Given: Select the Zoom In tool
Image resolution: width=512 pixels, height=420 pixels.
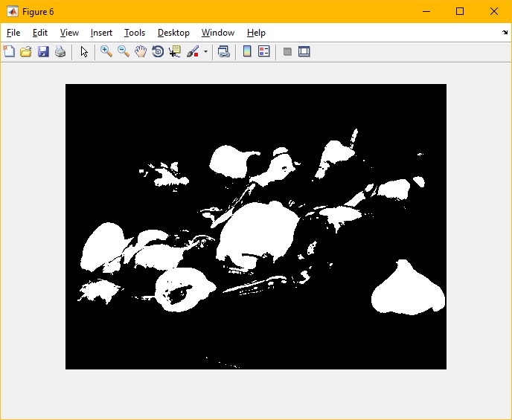Looking at the screenshot, I should click(x=106, y=52).
